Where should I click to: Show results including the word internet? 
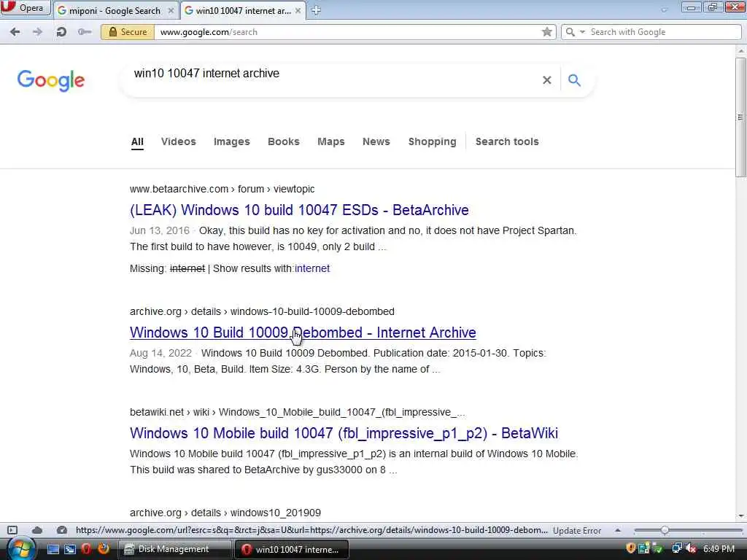[x=312, y=268]
